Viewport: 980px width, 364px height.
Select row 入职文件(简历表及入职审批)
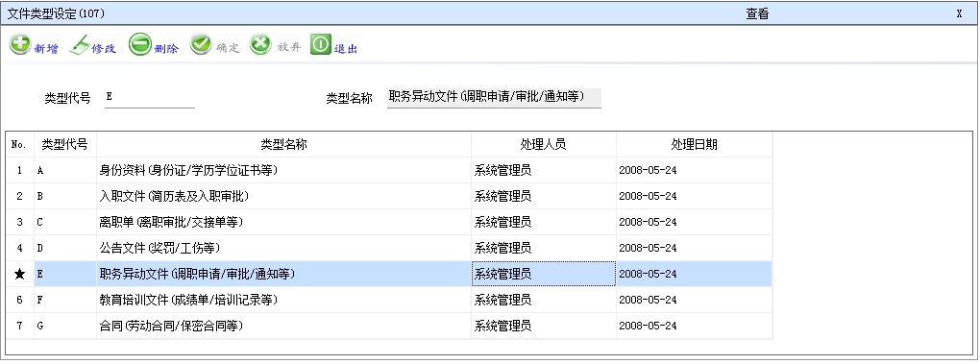coord(389,196)
